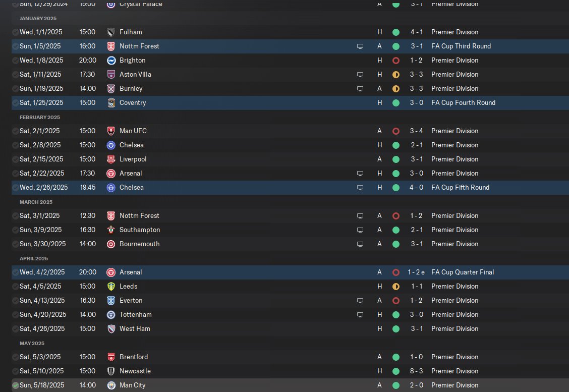Click the Everton club name
Image resolution: width=569 pixels, height=392 pixels.
131,301
